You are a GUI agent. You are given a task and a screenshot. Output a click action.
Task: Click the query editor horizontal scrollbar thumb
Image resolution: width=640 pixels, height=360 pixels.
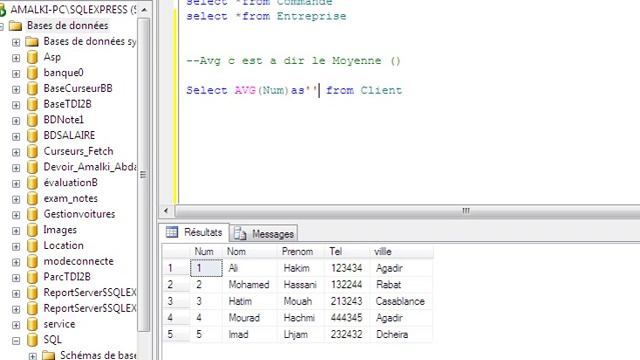click(408, 211)
